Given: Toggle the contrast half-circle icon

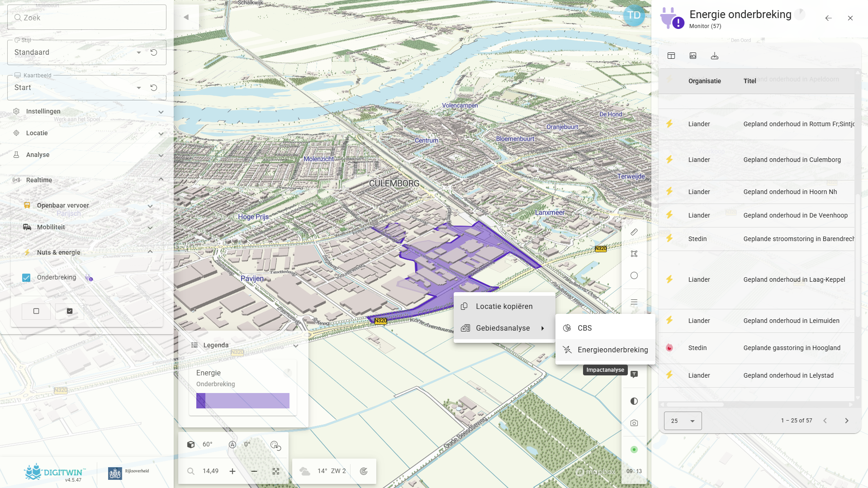Looking at the screenshot, I should tap(634, 401).
